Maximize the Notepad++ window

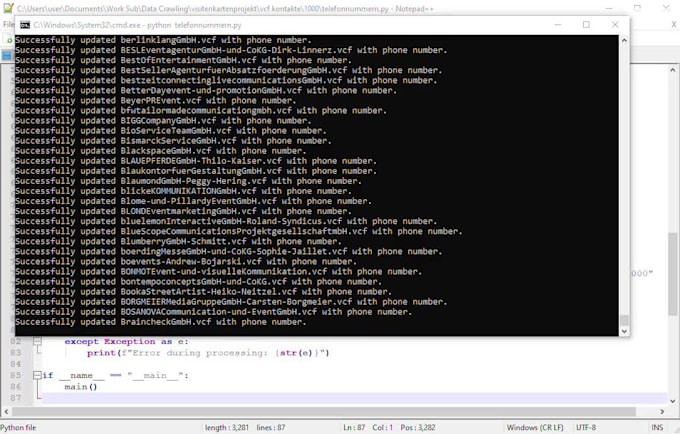tap(637, 8)
